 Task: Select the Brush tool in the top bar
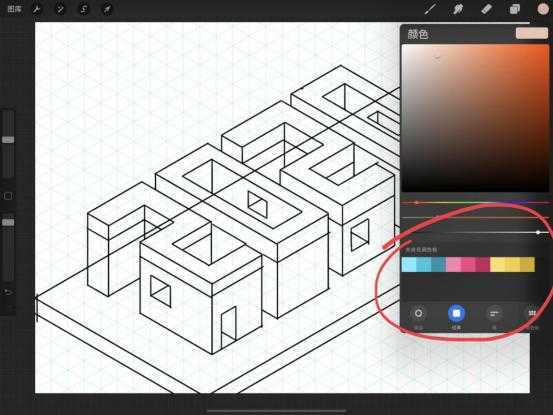pyautogui.click(x=430, y=9)
